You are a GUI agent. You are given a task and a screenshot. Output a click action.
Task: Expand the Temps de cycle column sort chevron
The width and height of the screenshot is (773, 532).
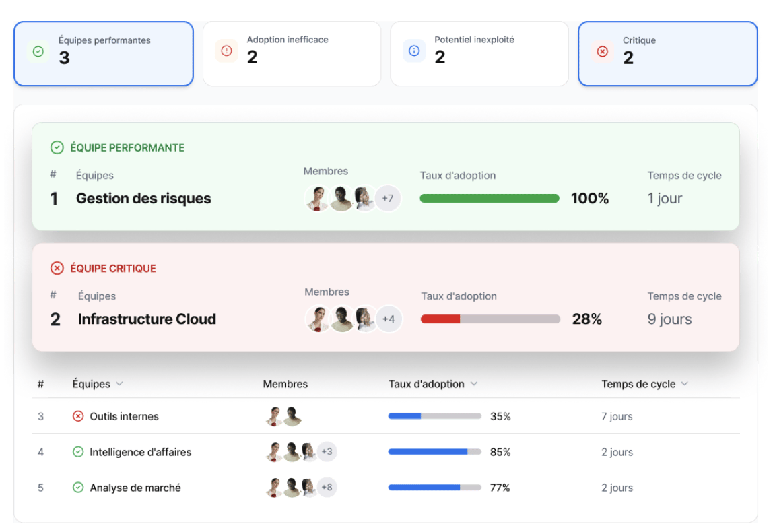tap(684, 384)
